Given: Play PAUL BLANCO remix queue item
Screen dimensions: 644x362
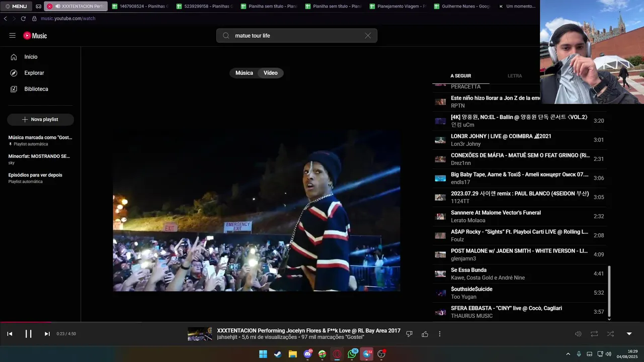Looking at the screenshot, I should point(520,197).
